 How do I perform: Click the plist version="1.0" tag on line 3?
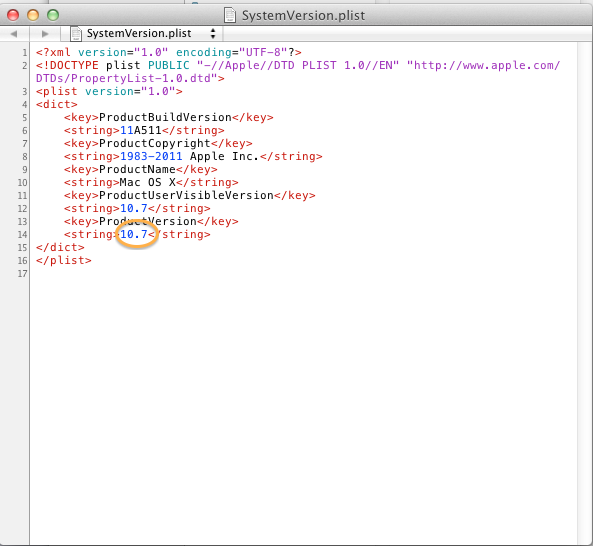pyautogui.click(x=109, y=92)
